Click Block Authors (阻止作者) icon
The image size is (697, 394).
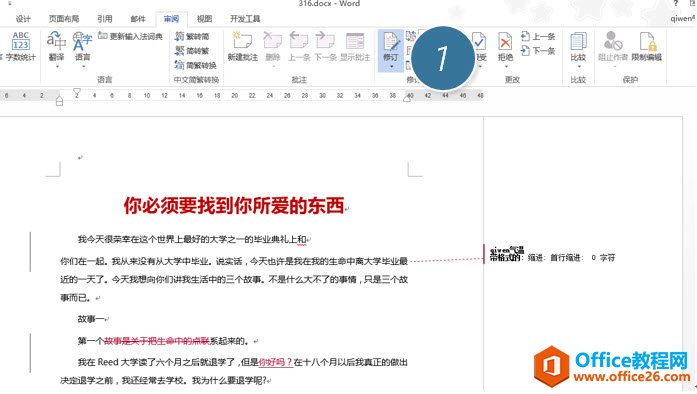(x=613, y=41)
